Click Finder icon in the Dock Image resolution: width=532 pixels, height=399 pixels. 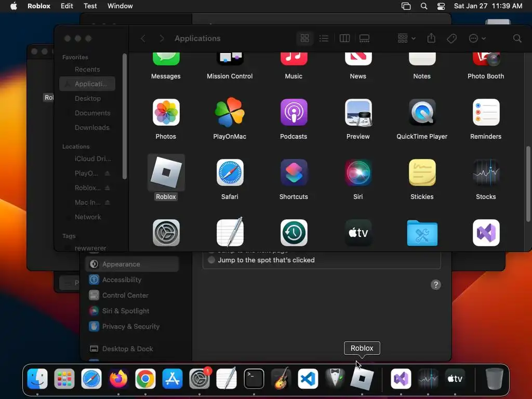(x=37, y=379)
